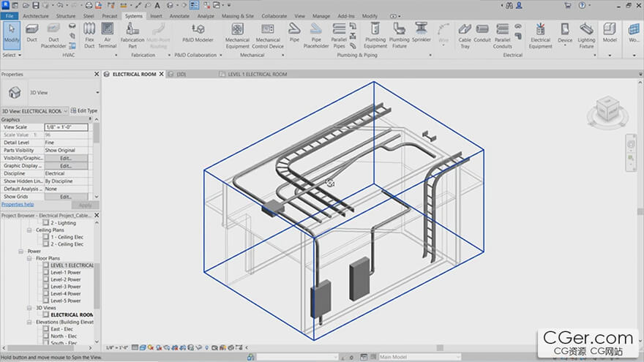Screen dimensions: 644x362
Task: Open the Annotate ribbon tab
Action: (x=179, y=16)
